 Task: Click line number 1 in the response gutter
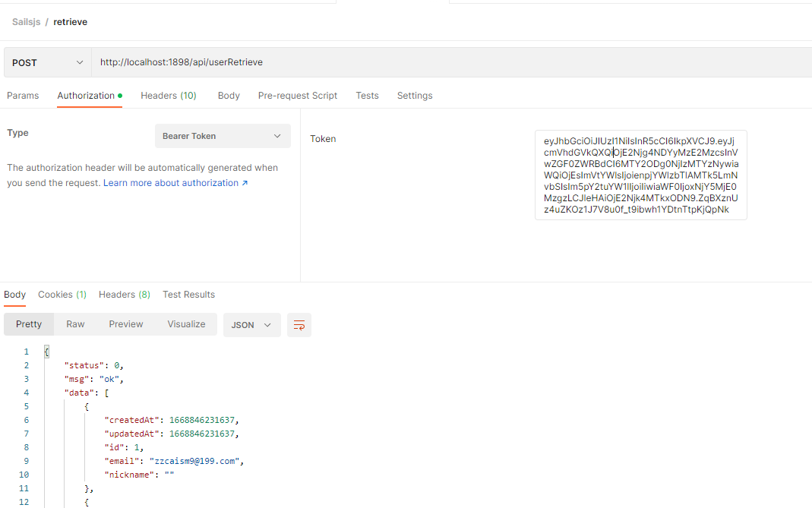(x=26, y=352)
